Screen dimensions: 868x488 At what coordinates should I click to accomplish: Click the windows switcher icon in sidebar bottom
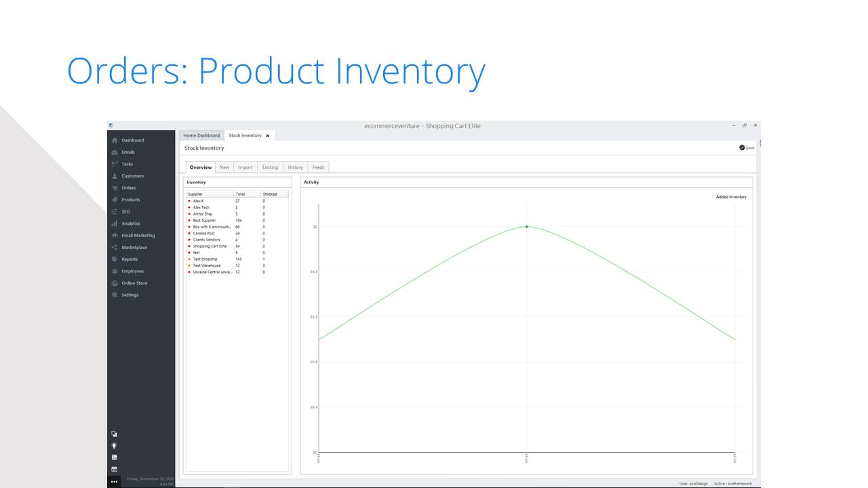coord(114,434)
